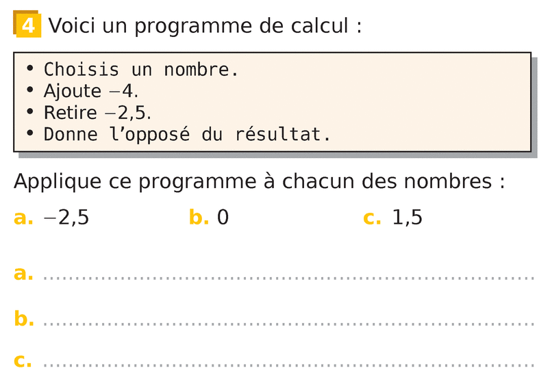550x392 pixels.
Task: Choose the number 1,5
Action: 407,218
